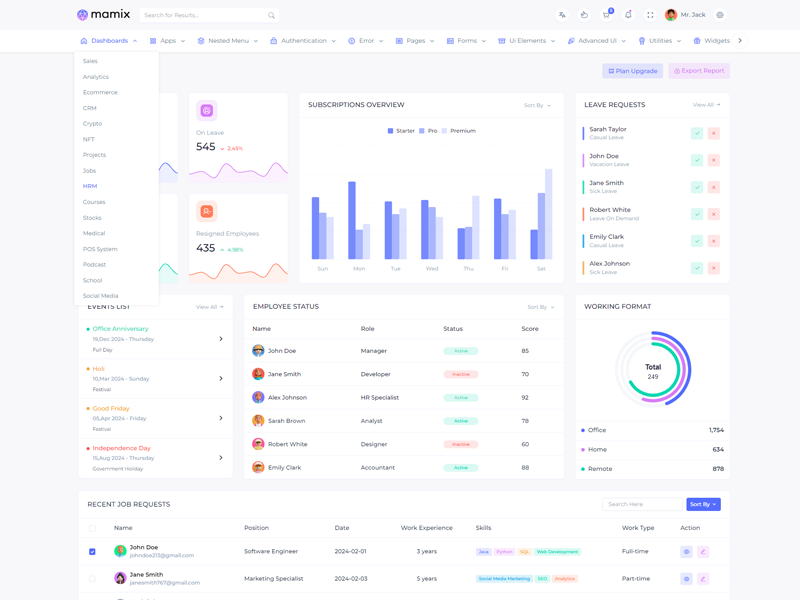Viewport: 800px width, 600px height.
Task: Open the language translation icon in header
Action: [x=562, y=15]
